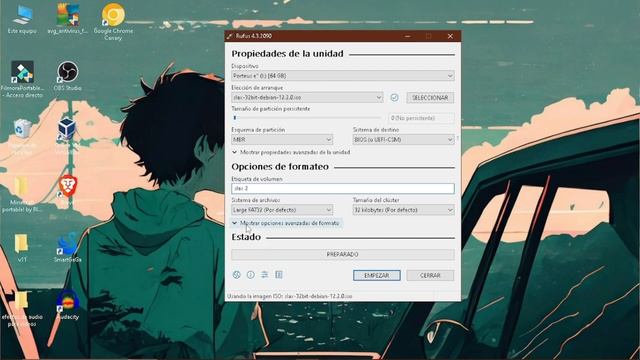Show the Rufus log icon
This screenshot has width=640, height=360.
[x=279, y=275]
